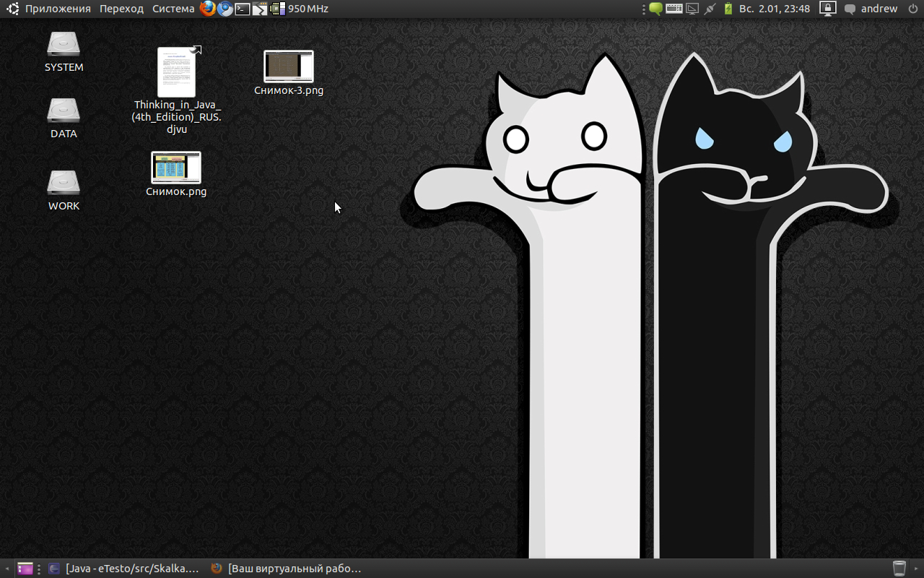Image resolution: width=924 pixels, height=578 pixels.
Task: Open the Система menu
Action: coord(173,9)
